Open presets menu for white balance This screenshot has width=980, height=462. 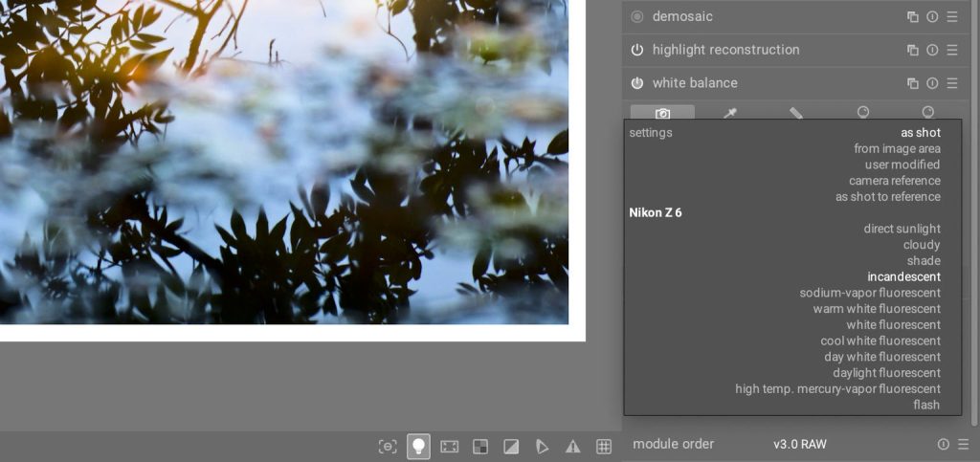point(952,83)
